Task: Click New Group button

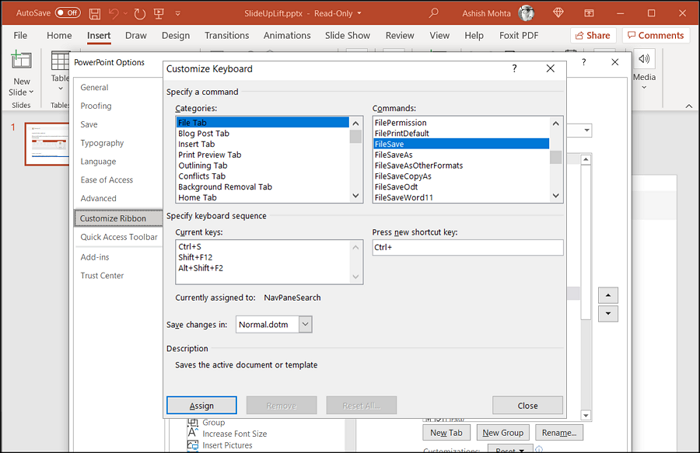Action: click(503, 433)
